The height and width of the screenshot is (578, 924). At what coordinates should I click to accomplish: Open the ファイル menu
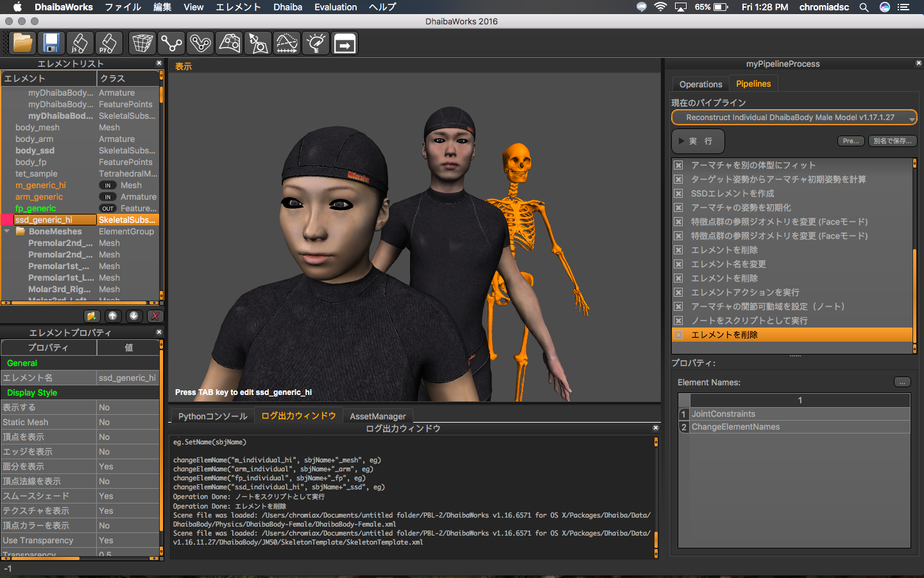pyautogui.click(x=123, y=7)
